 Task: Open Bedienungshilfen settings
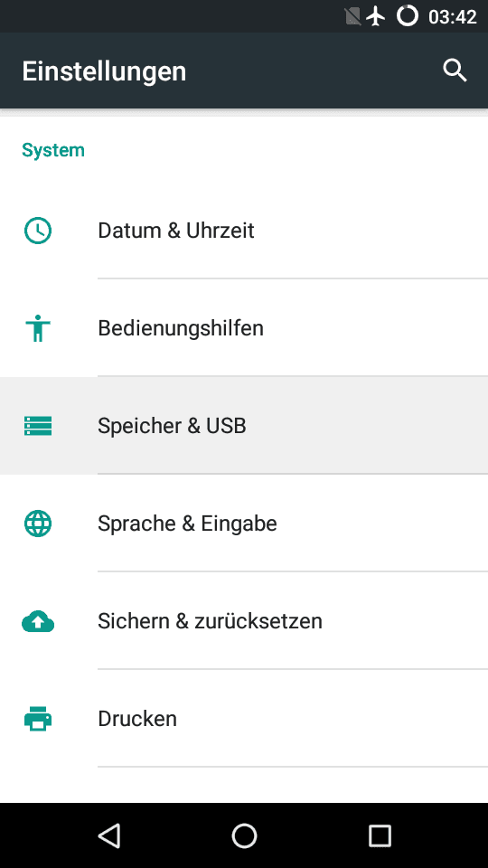coord(244,327)
